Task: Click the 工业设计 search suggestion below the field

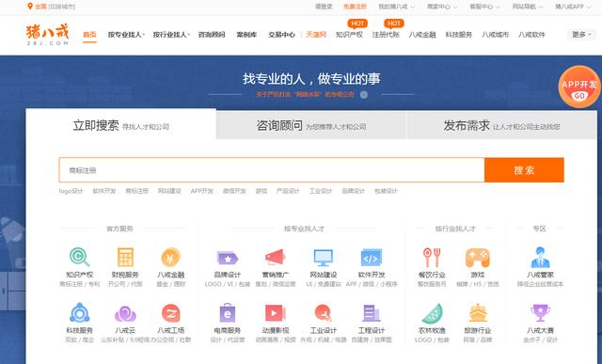Action: pyautogui.click(x=321, y=191)
